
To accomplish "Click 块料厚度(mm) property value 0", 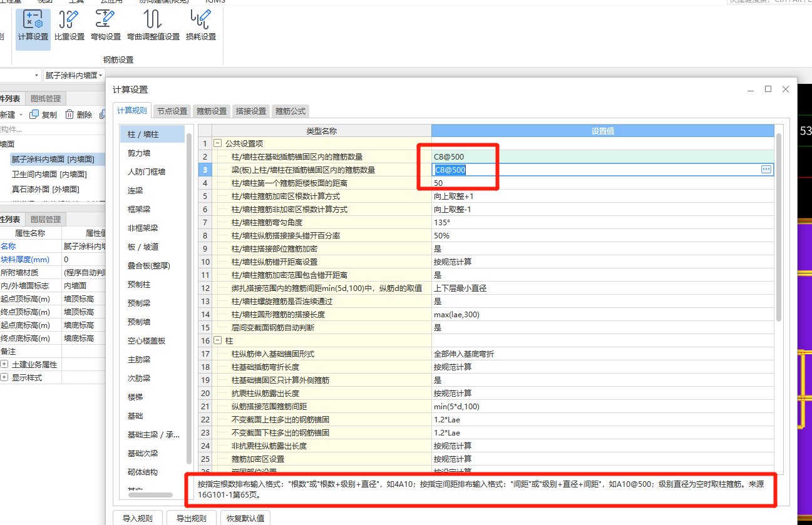I will [x=84, y=259].
